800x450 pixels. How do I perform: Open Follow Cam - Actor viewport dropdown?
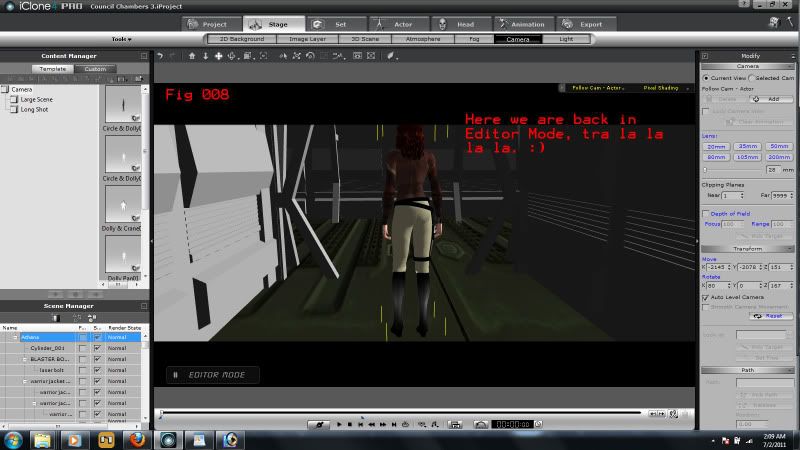point(598,88)
